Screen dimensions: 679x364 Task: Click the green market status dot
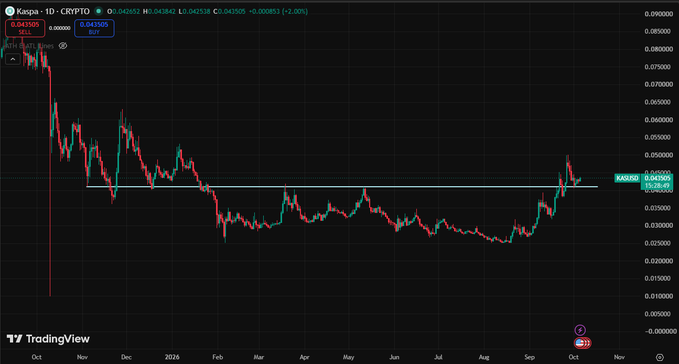(x=98, y=11)
